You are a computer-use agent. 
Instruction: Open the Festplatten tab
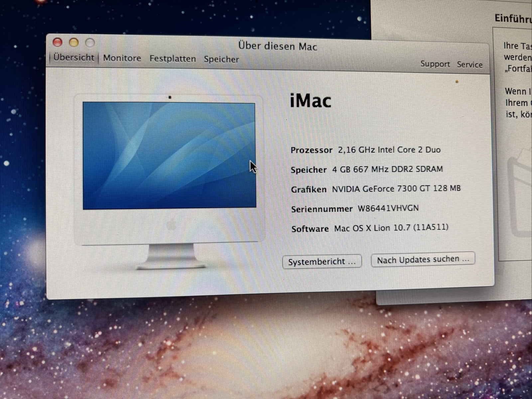tap(173, 59)
